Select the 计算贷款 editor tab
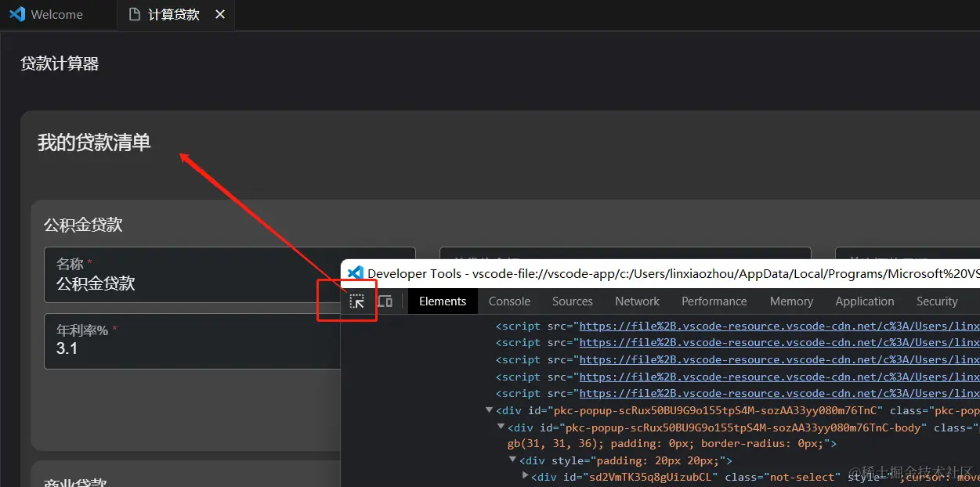The width and height of the screenshot is (980, 487). point(176,14)
